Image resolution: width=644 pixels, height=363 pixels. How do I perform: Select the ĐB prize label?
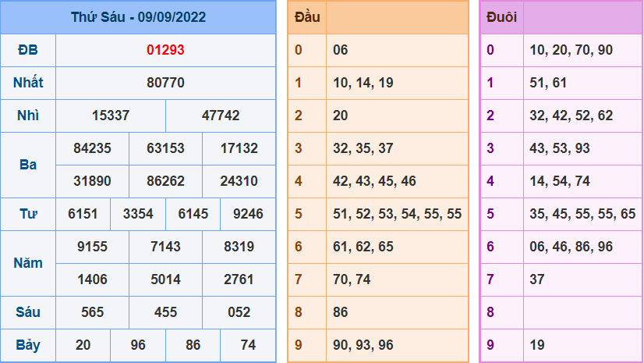28,50
